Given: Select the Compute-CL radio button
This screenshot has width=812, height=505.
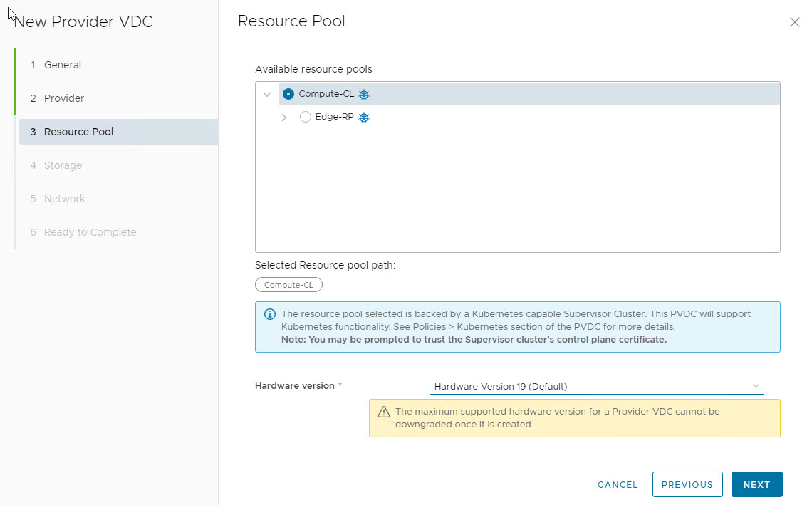Looking at the screenshot, I should point(288,94).
